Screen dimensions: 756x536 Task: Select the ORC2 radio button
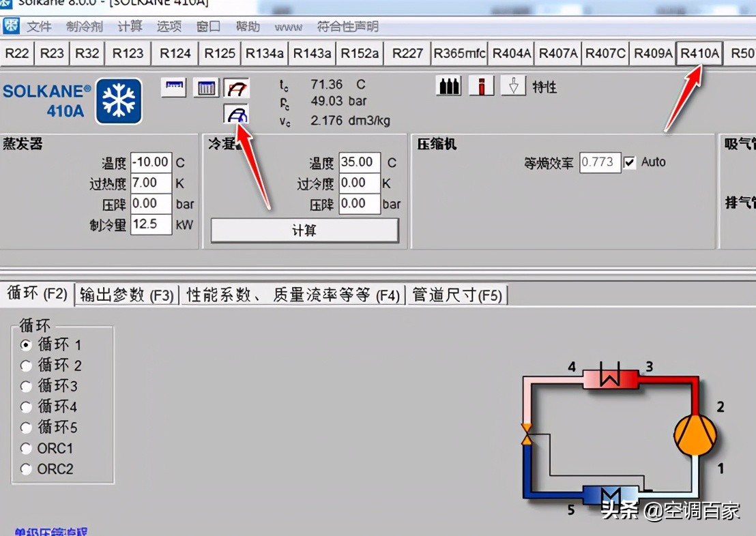26,469
